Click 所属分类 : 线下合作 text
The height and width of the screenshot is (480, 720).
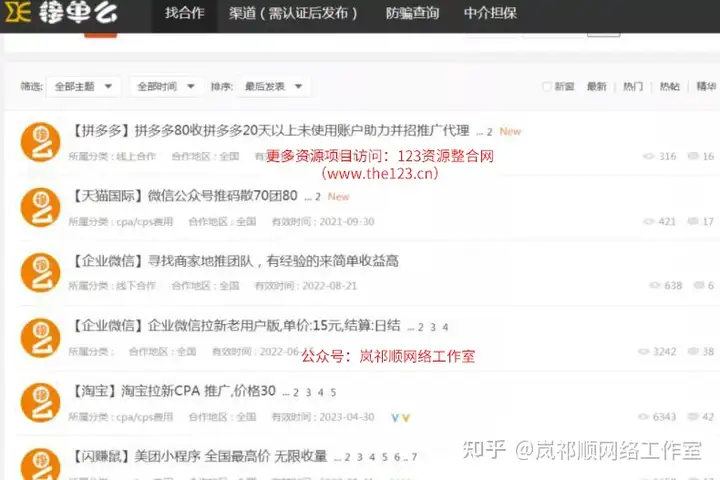pyautogui.click(x=112, y=286)
